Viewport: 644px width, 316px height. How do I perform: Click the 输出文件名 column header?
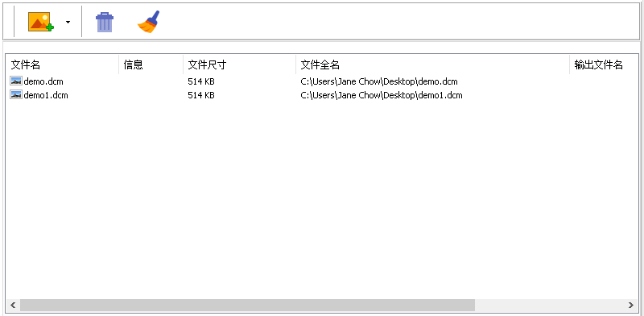604,64
